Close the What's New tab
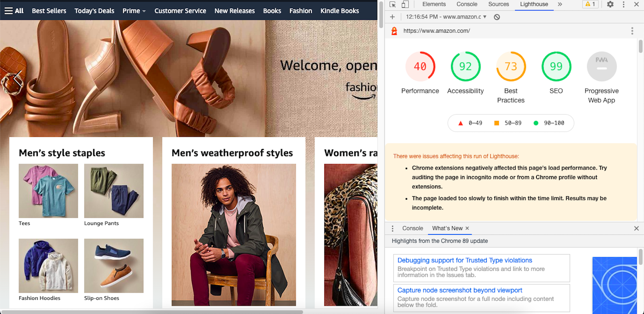644x314 pixels. (x=467, y=228)
